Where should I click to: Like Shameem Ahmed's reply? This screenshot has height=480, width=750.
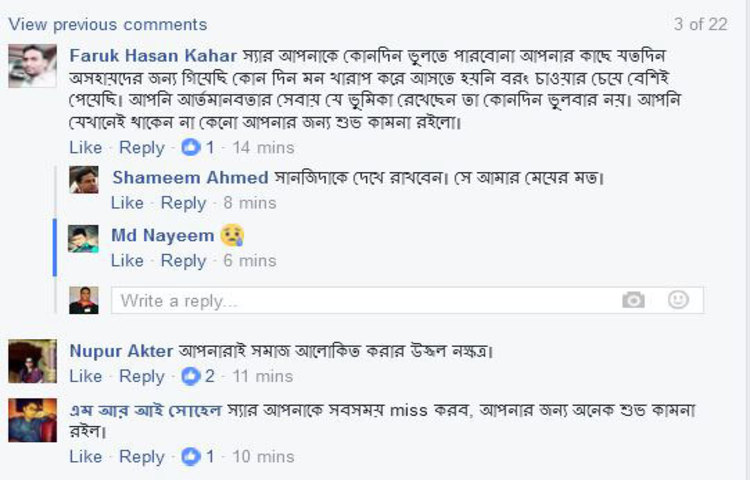pyautogui.click(x=128, y=203)
